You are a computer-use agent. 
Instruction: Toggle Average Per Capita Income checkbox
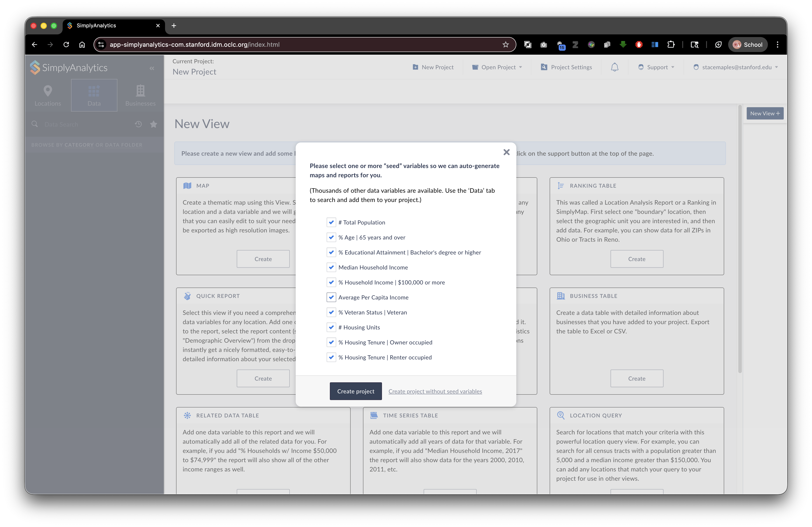331,297
